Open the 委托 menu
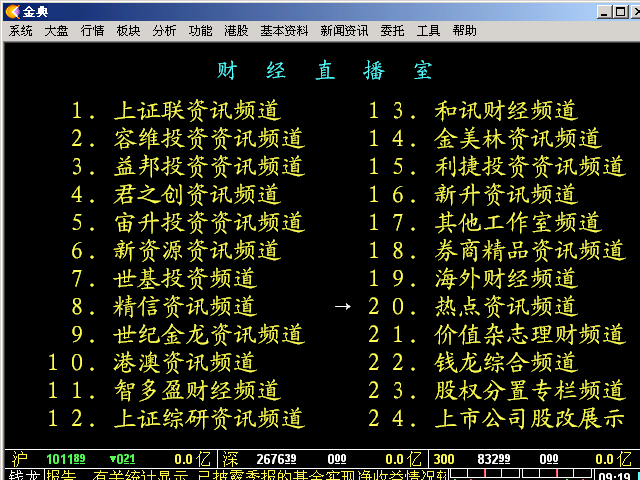Viewport: 640px width, 480px height. tap(392, 31)
